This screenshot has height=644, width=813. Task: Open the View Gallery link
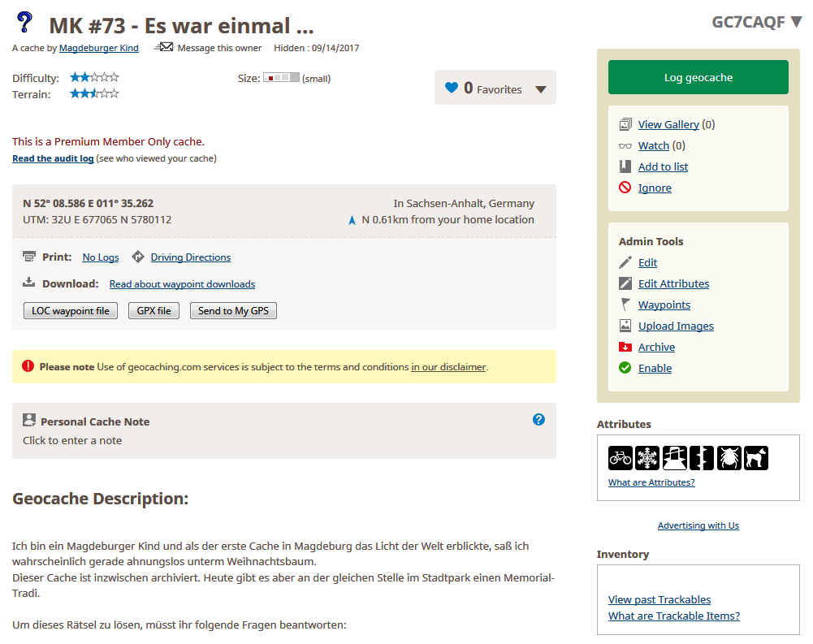coord(668,124)
